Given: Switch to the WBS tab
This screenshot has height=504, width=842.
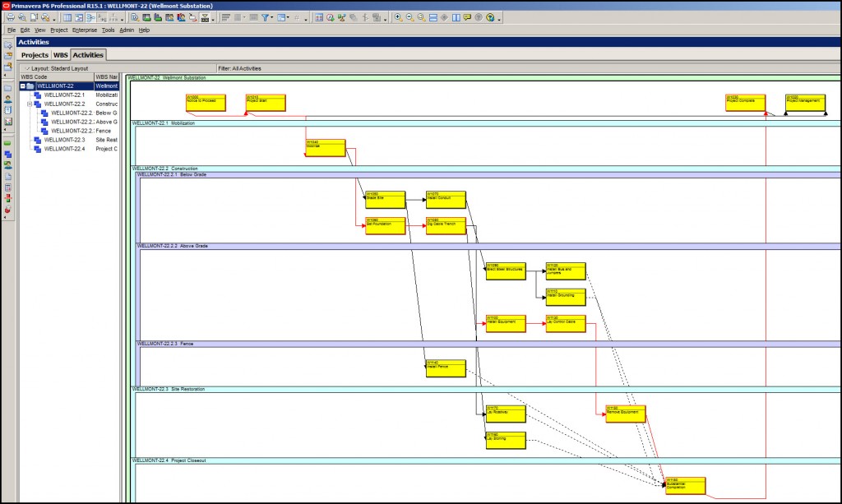Looking at the screenshot, I should (x=60, y=55).
